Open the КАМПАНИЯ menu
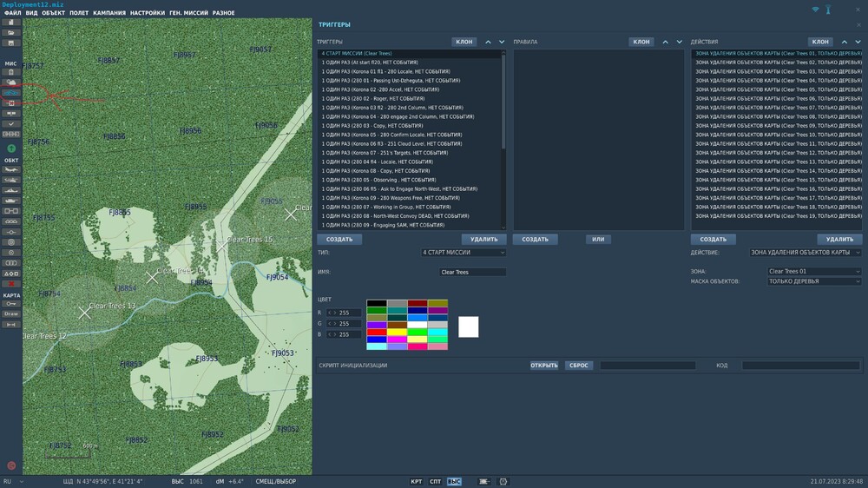This screenshot has width=868, height=488. 109,13
